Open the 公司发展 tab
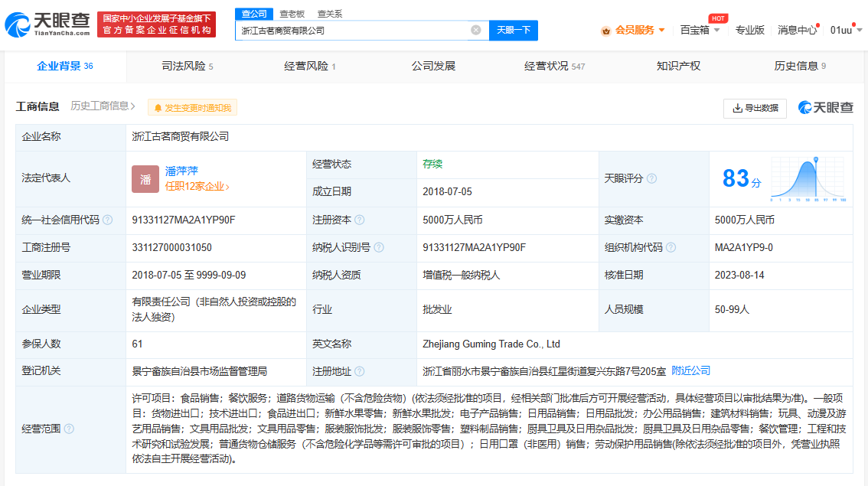Viewport: 868px width, 486px height. pyautogui.click(x=433, y=67)
